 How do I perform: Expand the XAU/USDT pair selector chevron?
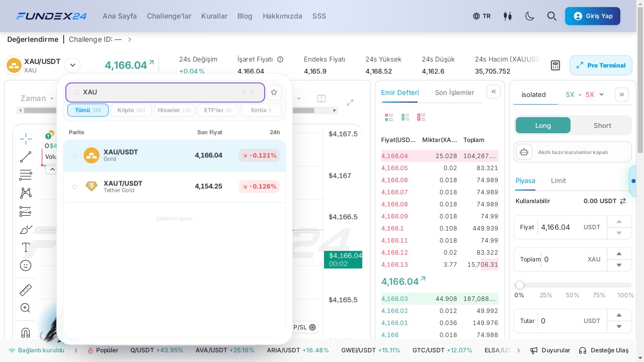[x=72, y=65]
